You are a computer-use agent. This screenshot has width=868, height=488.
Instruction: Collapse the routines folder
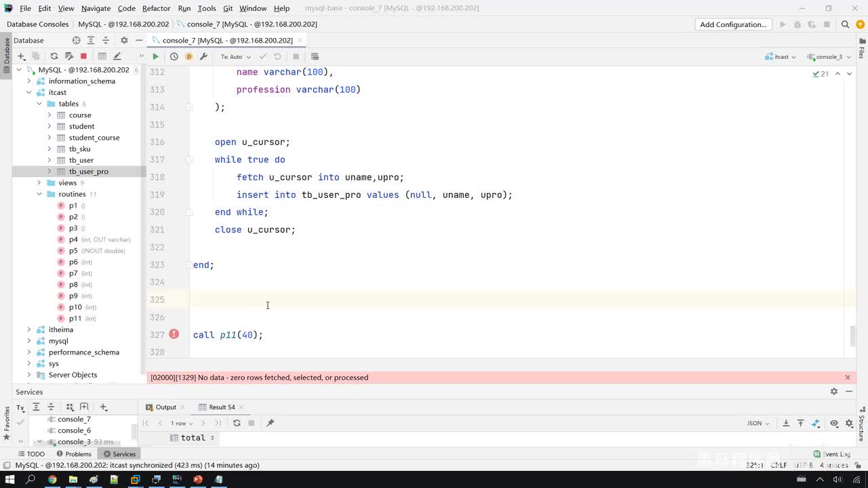pos(39,194)
